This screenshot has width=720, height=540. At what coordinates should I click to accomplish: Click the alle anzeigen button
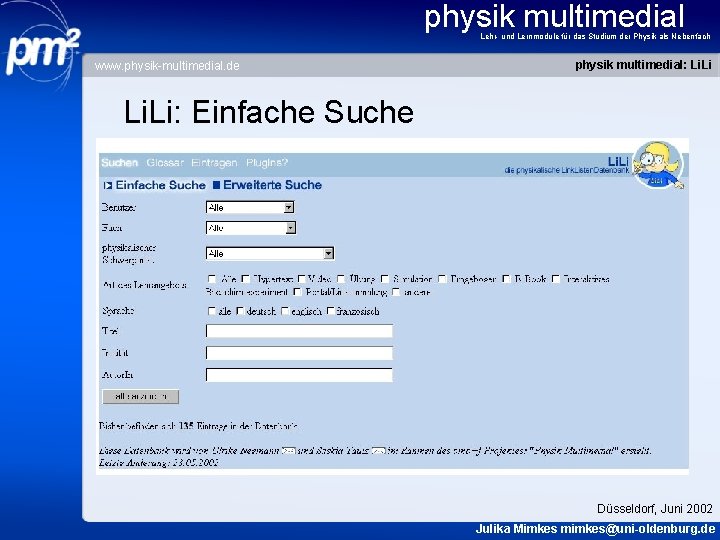[x=141, y=397]
